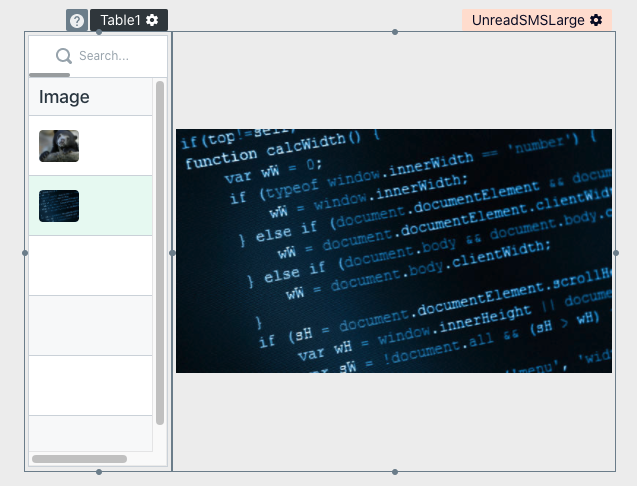The image size is (637, 486).
Task: Click the table search magnifier icon
Action: (64, 56)
